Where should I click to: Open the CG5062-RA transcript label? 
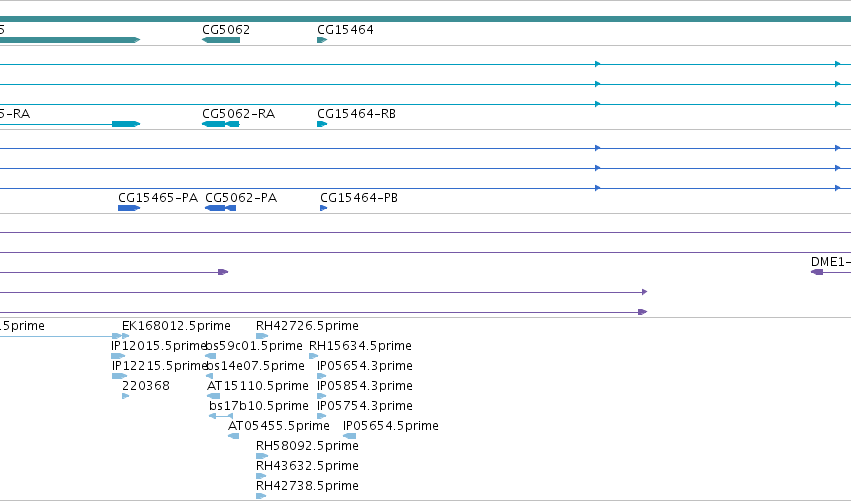point(238,114)
